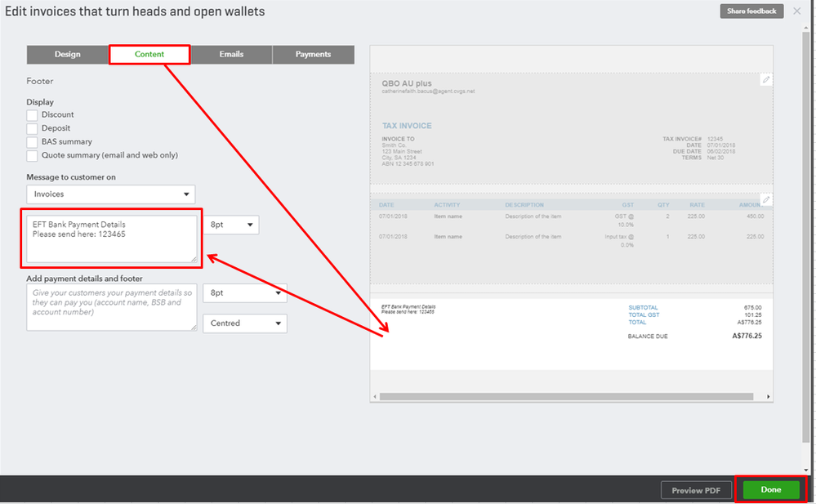This screenshot has width=816, height=504.
Task: Open the customer message font size dropdown
Action: pos(231,225)
